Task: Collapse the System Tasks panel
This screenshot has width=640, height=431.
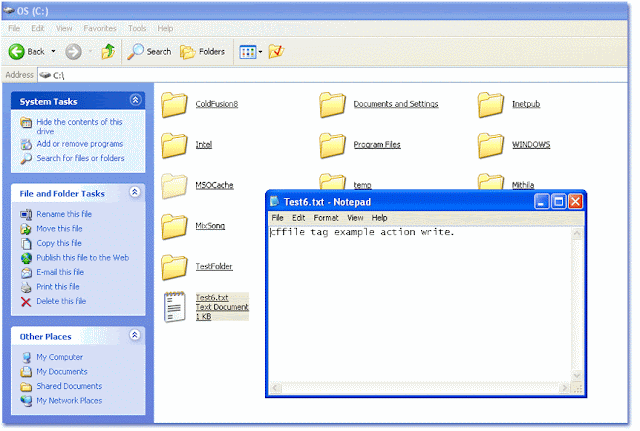Action: click(136, 100)
